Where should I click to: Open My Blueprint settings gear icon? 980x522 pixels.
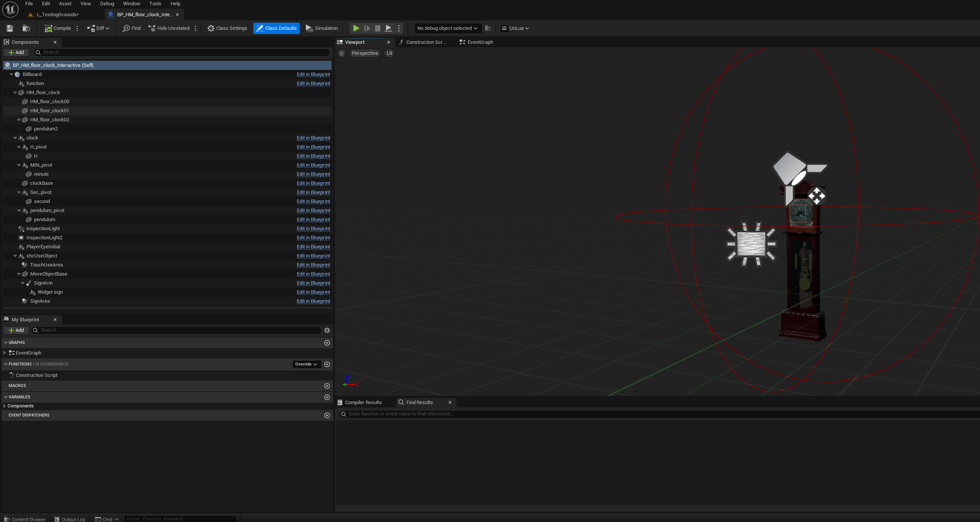pos(327,330)
